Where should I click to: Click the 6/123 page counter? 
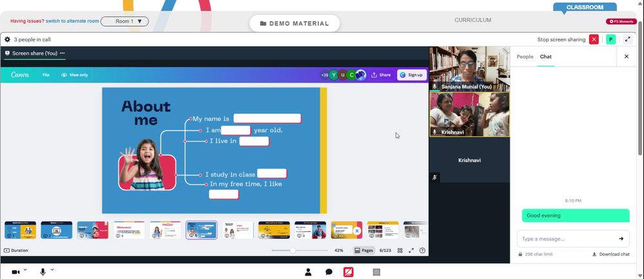tap(385, 250)
